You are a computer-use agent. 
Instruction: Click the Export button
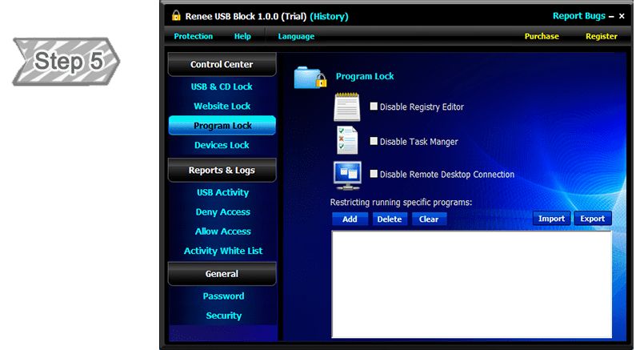click(x=592, y=219)
